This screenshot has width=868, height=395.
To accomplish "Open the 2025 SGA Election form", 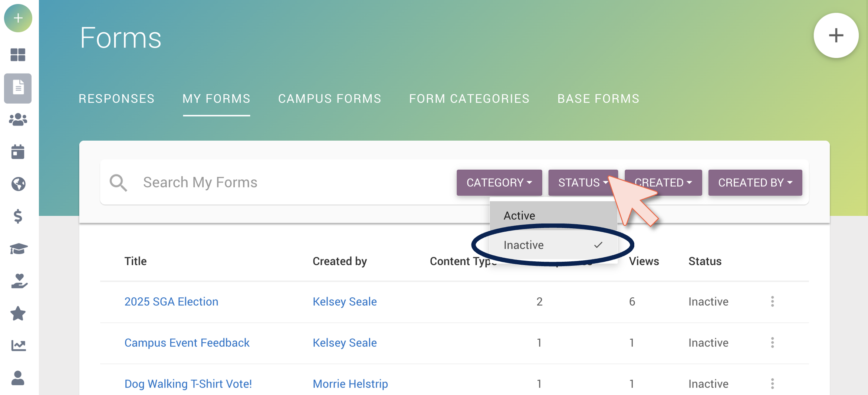I will click(171, 301).
